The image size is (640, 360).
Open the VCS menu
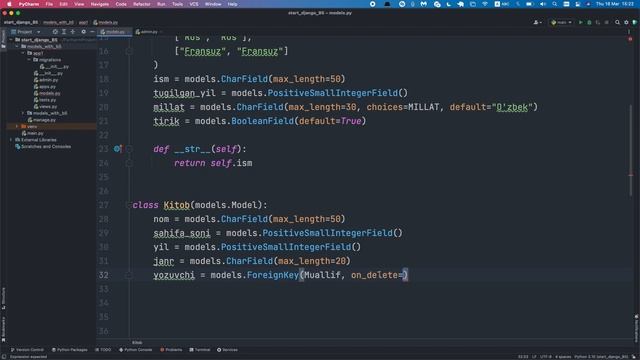tap(194, 4)
